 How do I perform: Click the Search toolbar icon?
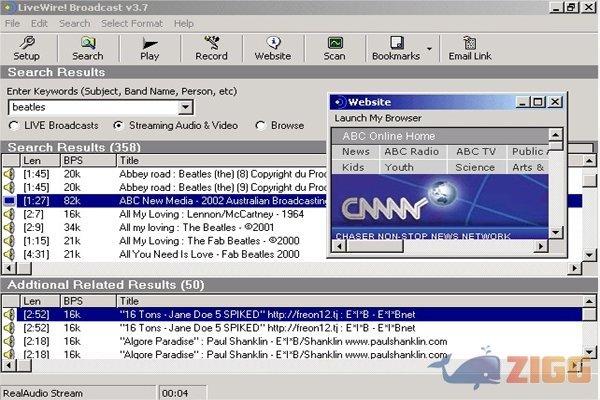(87, 48)
